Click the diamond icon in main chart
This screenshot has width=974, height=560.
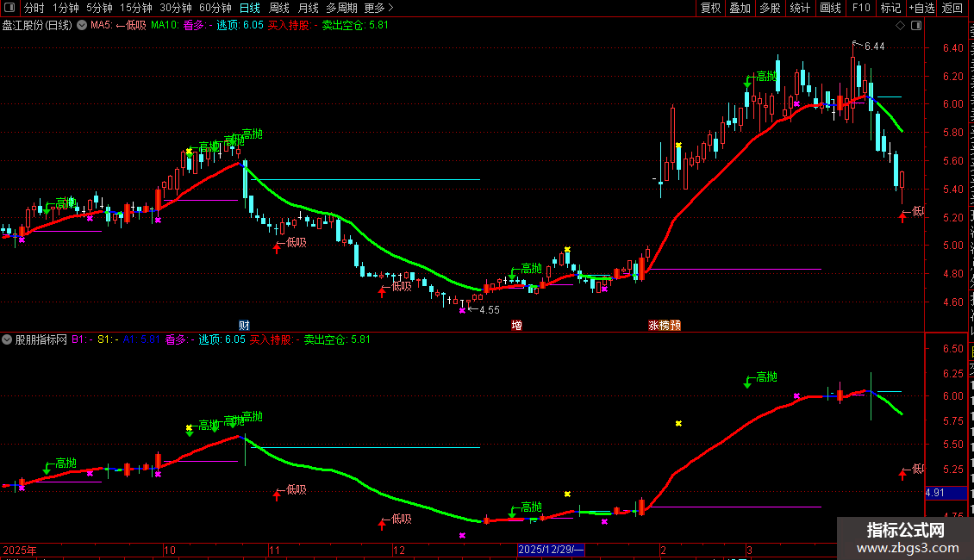pos(900,26)
